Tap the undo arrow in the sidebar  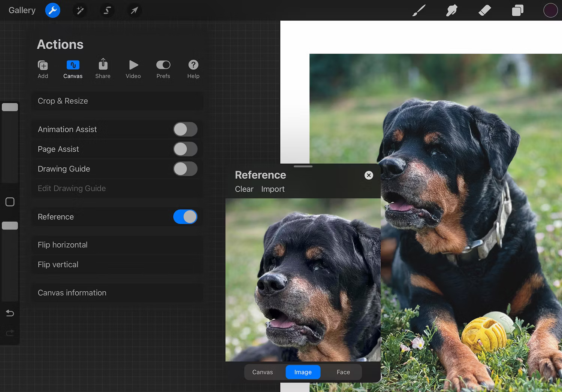(x=10, y=313)
